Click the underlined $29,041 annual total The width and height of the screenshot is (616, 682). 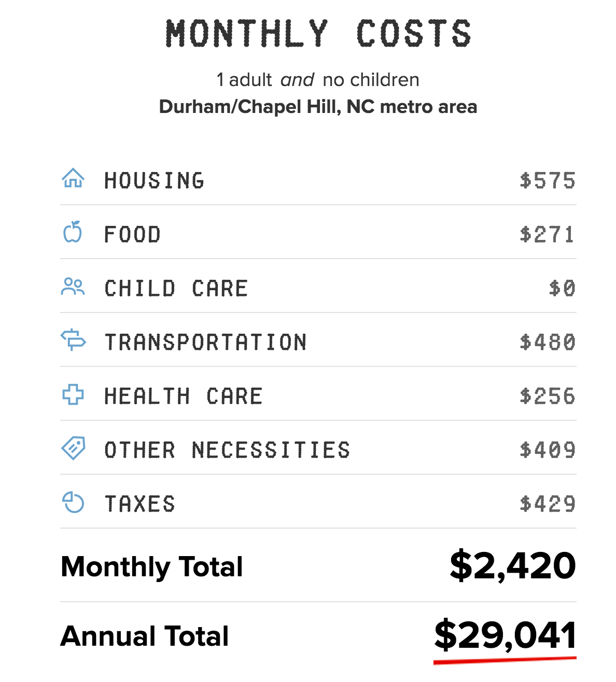pos(505,636)
